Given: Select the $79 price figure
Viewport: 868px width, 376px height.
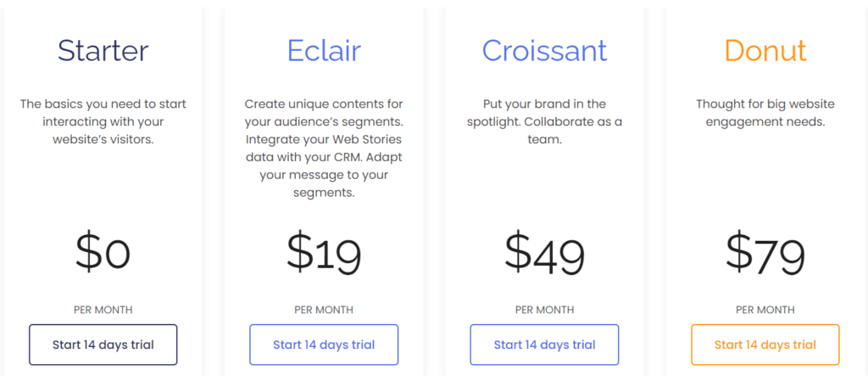Looking at the screenshot, I should [765, 251].
